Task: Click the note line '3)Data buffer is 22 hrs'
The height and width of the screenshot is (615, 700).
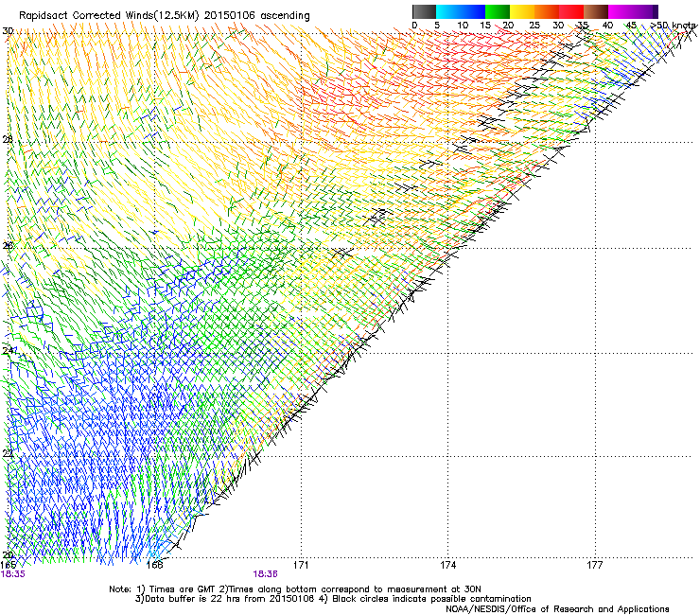Action: pyautogui.click(x=333, y=599)
